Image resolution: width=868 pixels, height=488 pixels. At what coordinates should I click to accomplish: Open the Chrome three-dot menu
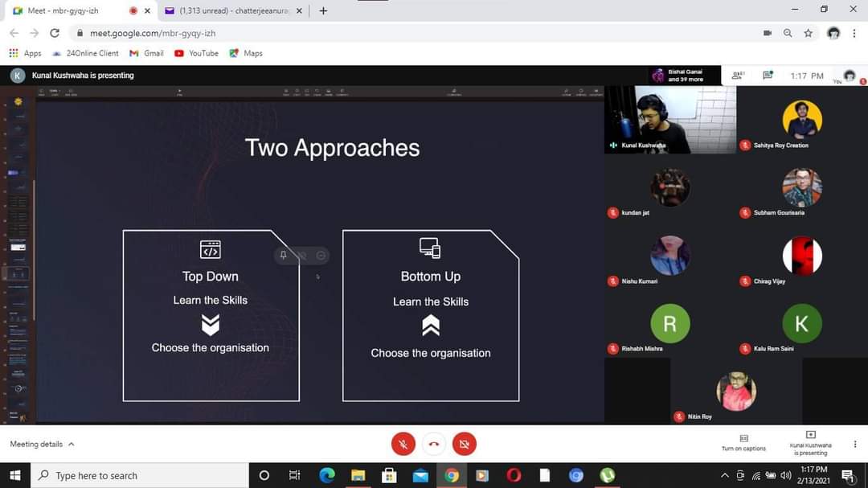pyautogui.click(x=854, y=33)
